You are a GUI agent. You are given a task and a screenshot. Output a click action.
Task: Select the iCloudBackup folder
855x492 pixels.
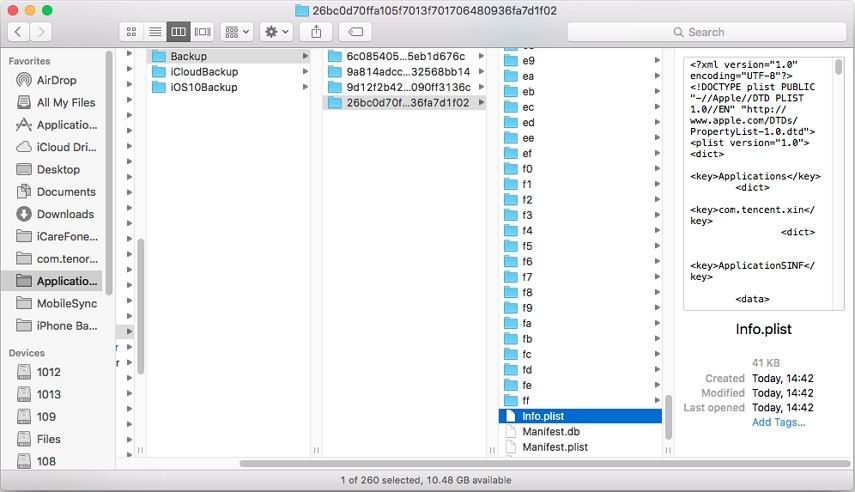[x=229, y=72]
